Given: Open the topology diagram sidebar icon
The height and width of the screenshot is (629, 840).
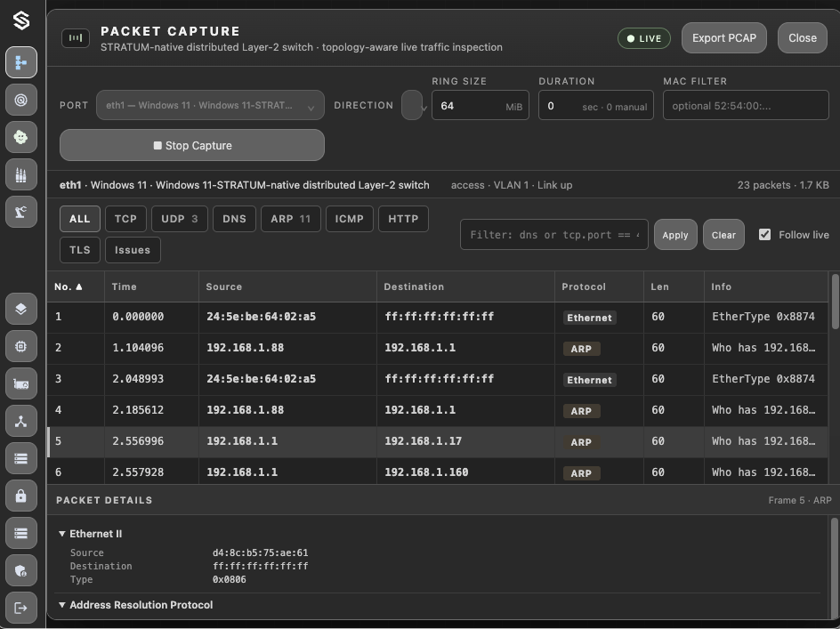Looking at the screenshot, I should pyautogui.click(x=21, y=62).
